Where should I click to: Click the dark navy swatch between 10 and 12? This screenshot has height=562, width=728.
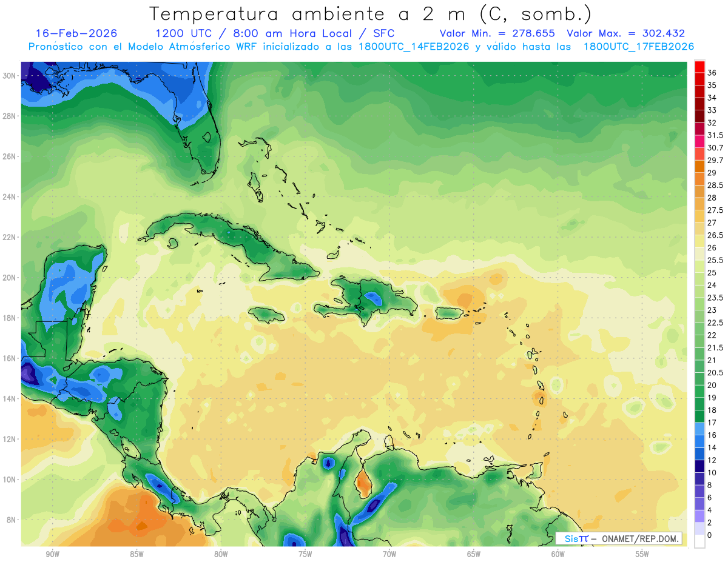click(699, 466)
